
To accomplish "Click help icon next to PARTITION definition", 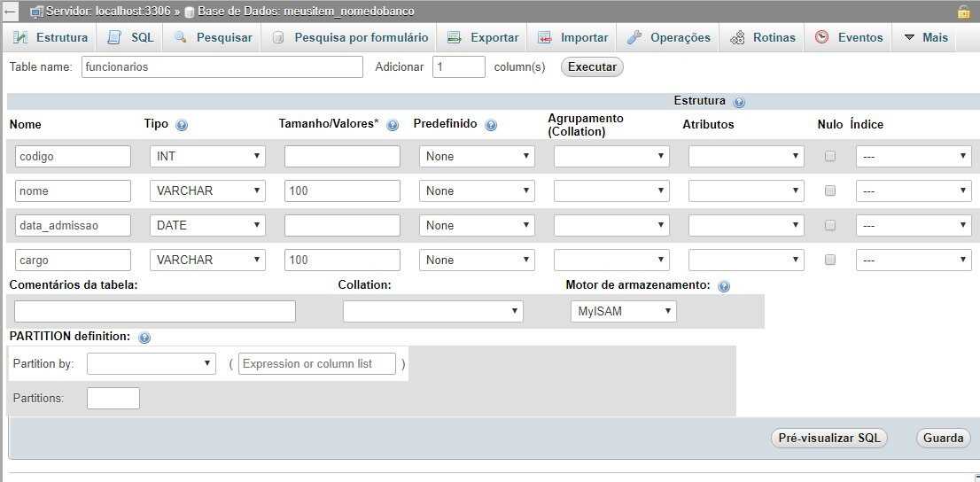I will coord(144,338).
